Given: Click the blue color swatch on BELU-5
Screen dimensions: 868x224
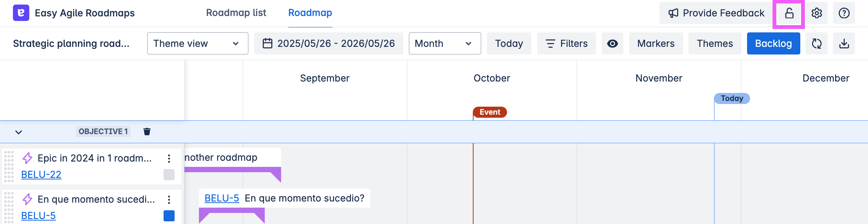Looking at the screenshot, I should pos(169,215).
